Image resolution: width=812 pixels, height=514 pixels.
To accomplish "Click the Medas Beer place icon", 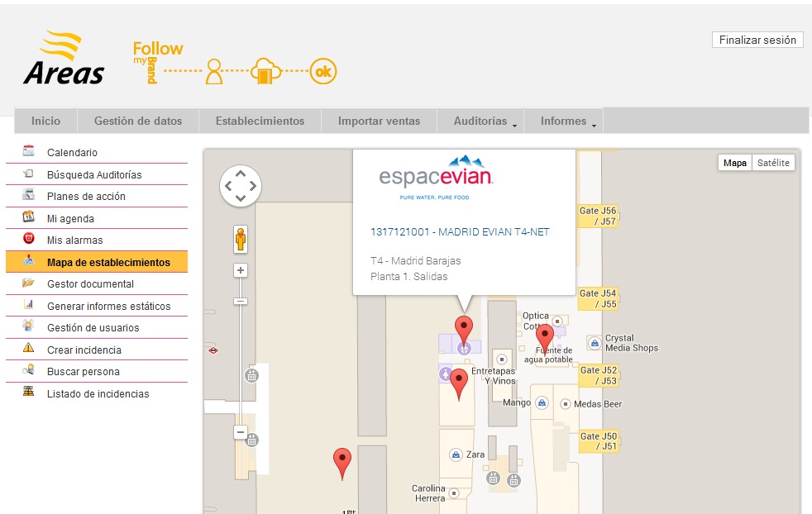I will coord(566,404).
